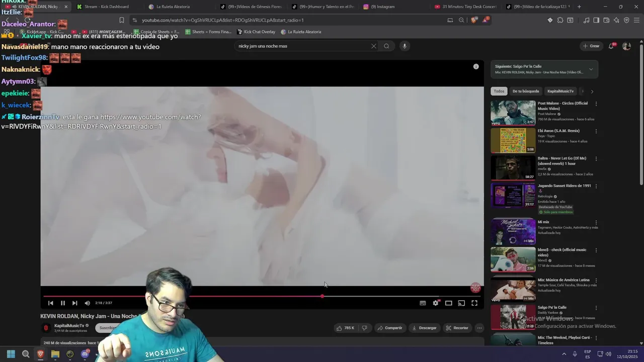Open options for Salgo Pa' la Calle video

[x=596, y=308]
